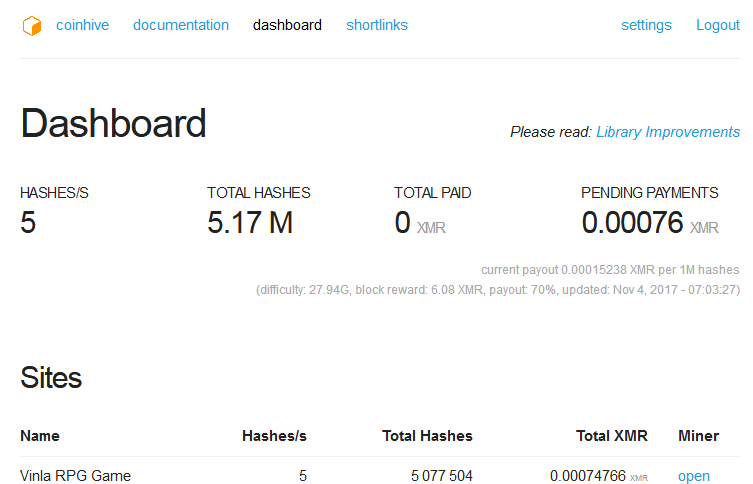Select the Vinla RPG Game site name
Viewport: 753px width, 484px height.
point(75,476)
